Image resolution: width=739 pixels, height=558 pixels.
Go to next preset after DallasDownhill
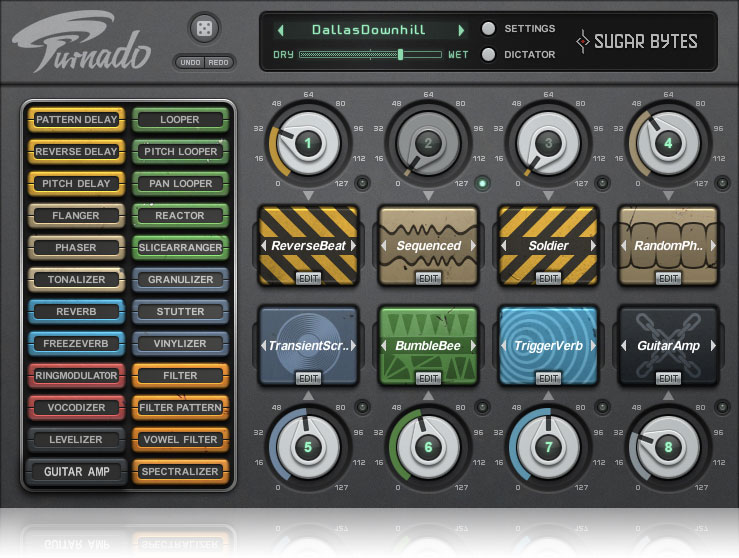(x=461, y=30)
